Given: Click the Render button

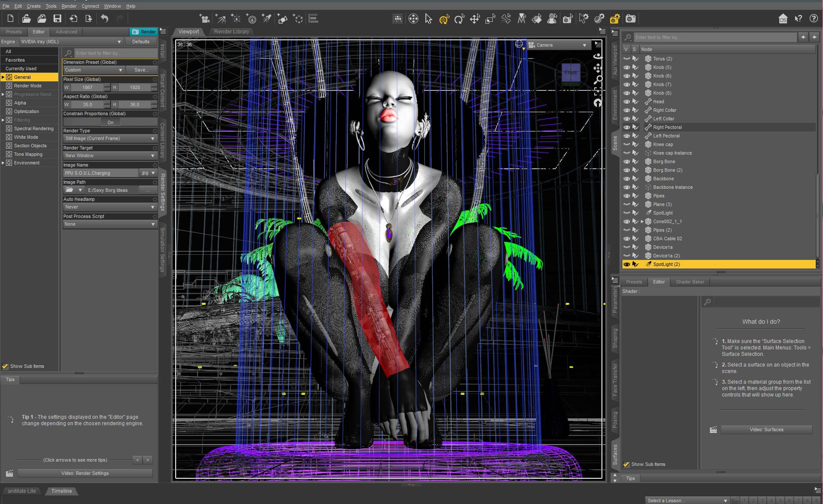Looking at the screenshot, I should pyautogui.click(x=144, y=32).
